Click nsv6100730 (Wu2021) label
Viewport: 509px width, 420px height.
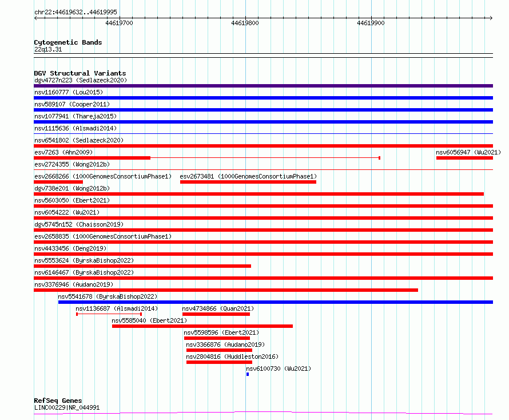point(279,369)
